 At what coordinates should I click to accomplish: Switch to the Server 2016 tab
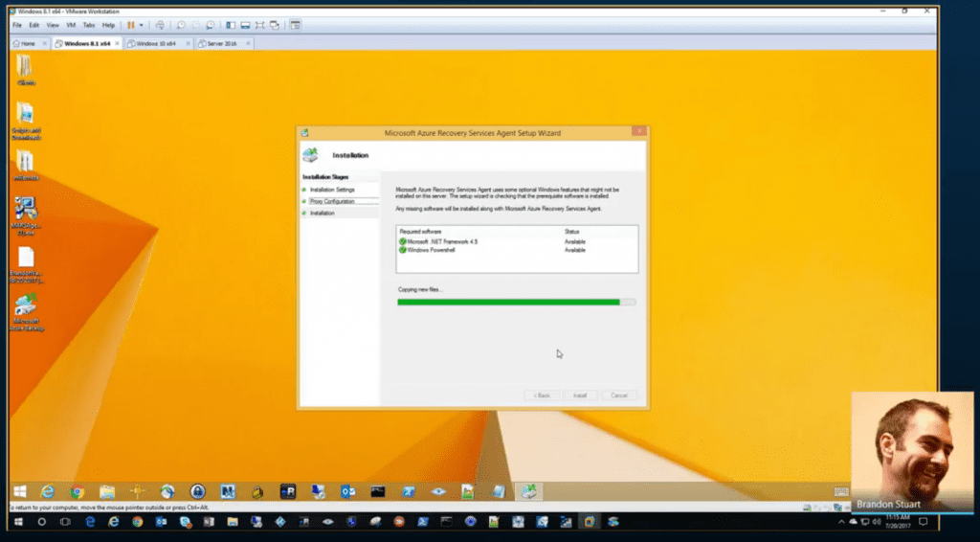click(x=222, y=43)
